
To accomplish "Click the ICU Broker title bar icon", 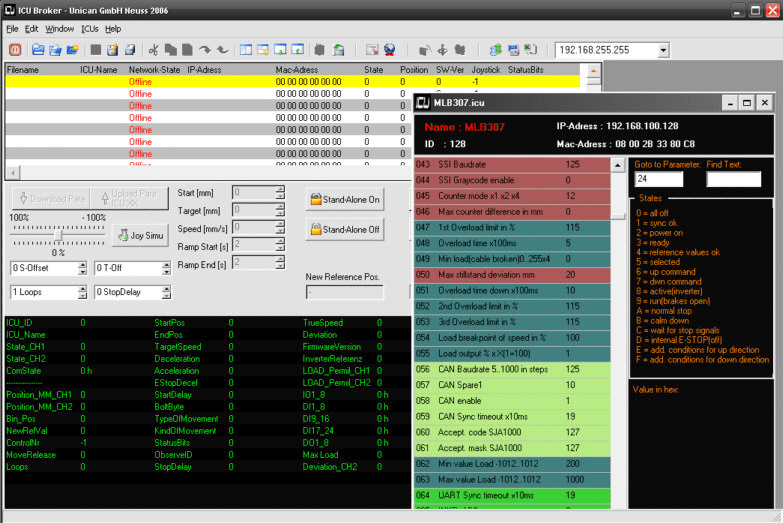I will click(x=12, y=10).
